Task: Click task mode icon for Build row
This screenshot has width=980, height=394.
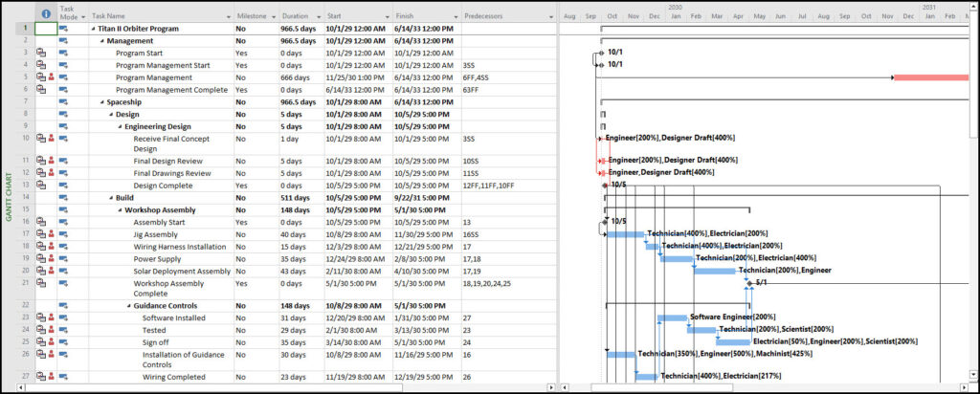Action: [x=63, y=198]
